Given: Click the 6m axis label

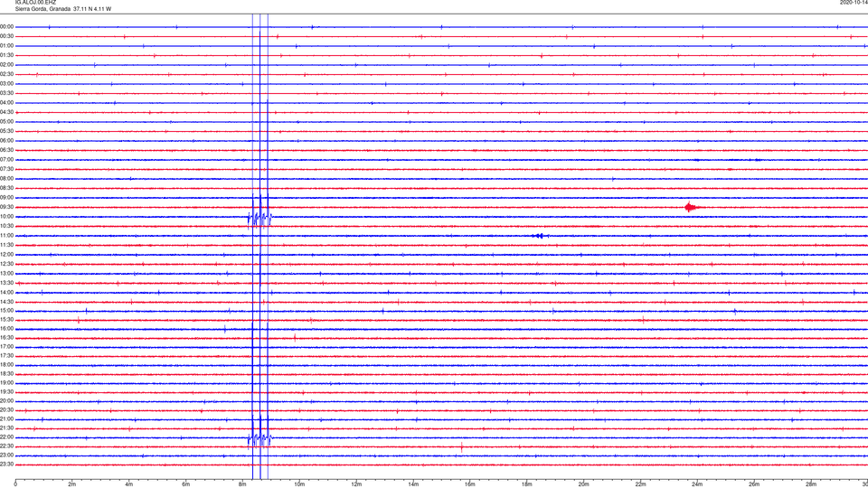Looking at the screenshot, I should point(186,484).
